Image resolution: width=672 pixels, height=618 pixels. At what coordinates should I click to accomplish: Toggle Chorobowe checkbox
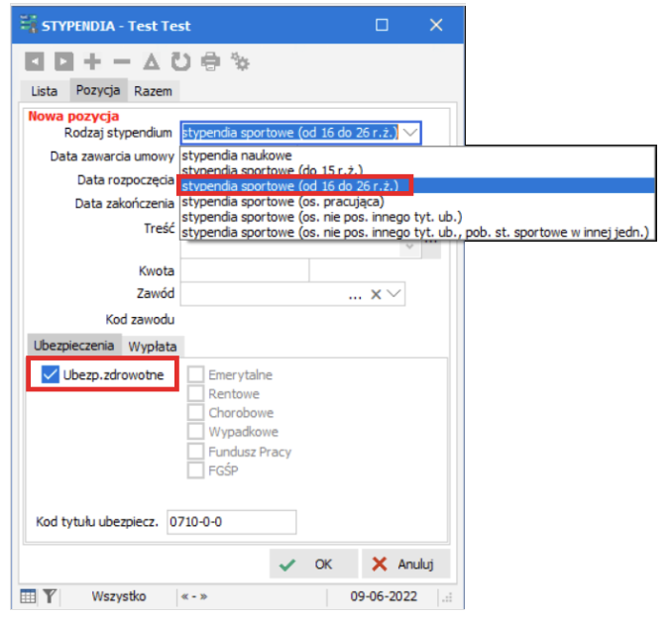tap(196, 412)
